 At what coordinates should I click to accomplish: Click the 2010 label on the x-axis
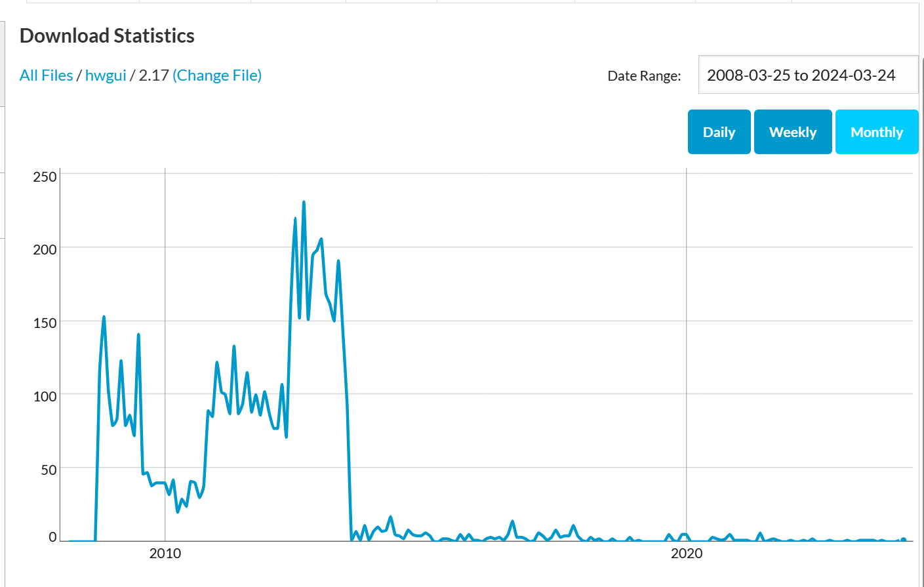point(165,554)
